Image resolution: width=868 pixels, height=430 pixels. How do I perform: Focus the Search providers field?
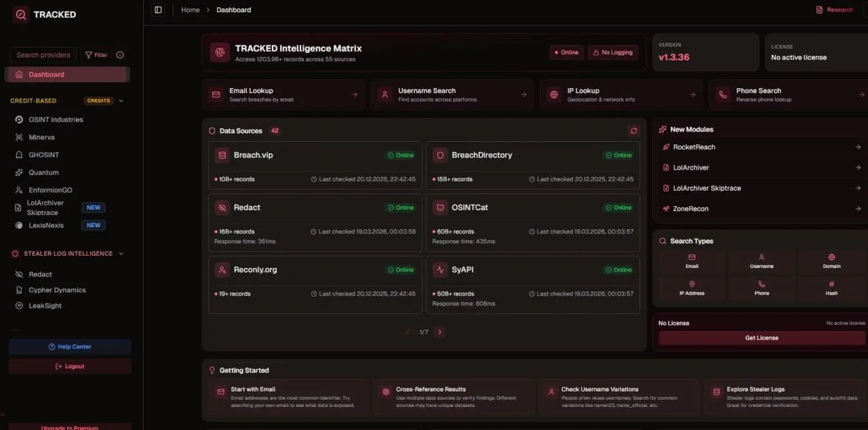(x=43, y=55)
